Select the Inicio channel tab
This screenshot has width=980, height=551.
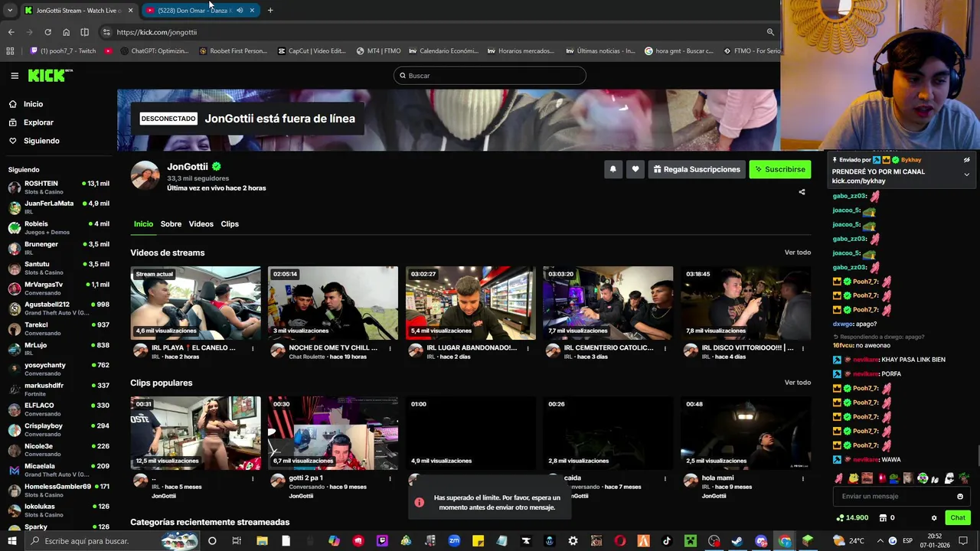143,224
